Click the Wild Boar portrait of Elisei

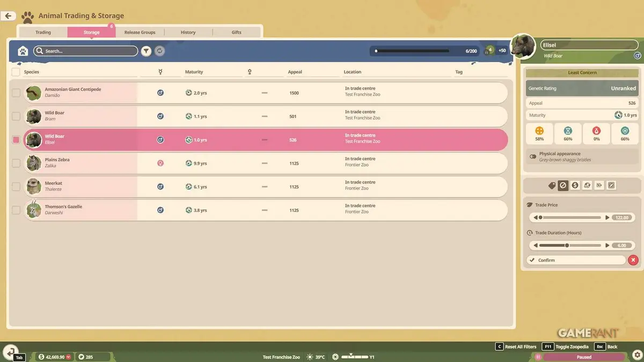(523, 47)
